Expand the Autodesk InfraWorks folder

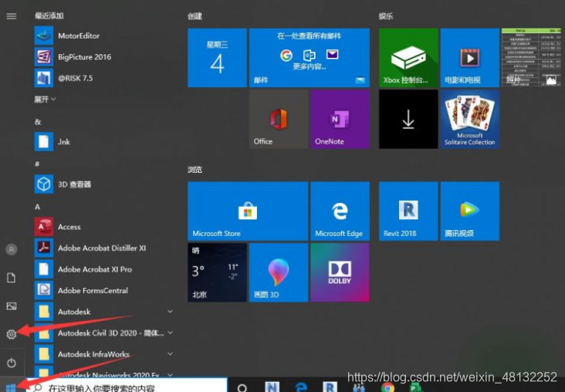pyautogui.click(x=170, y=354)
